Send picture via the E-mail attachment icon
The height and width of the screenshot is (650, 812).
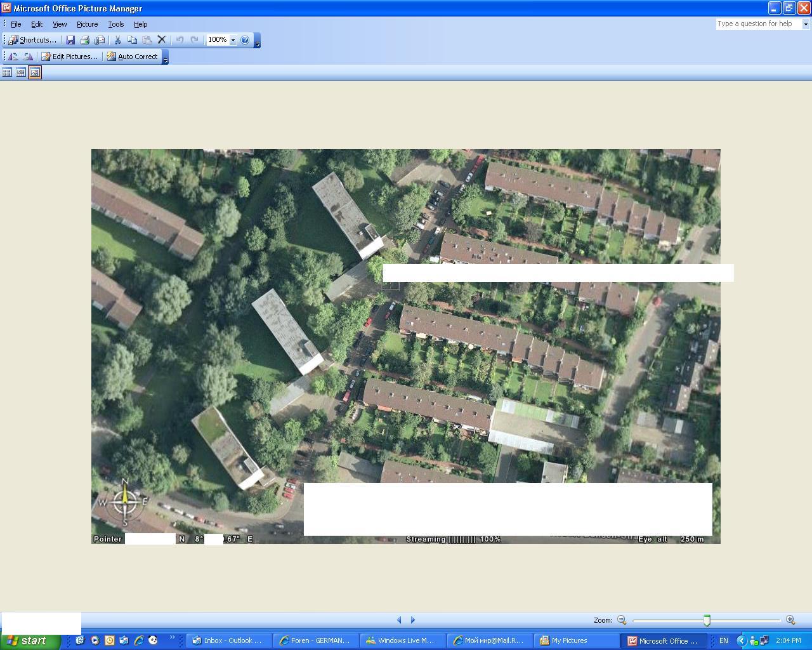point(100,40)
